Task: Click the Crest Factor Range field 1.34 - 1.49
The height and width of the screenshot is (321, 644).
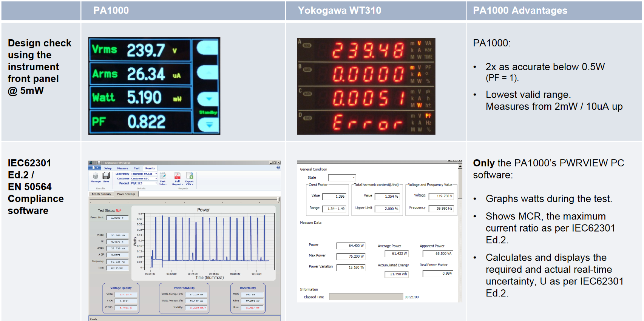Action: coord(334,209)
